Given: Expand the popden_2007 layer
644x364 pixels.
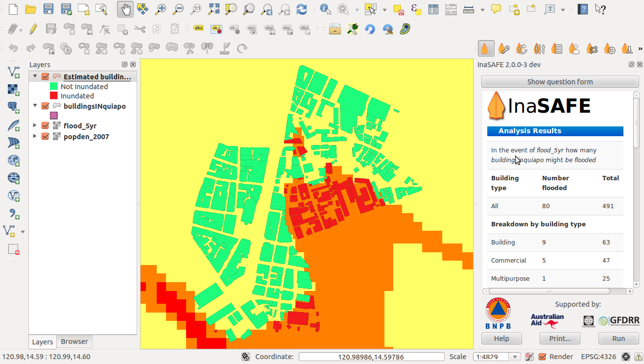Looking at the screenshot, I should [35, 136].
